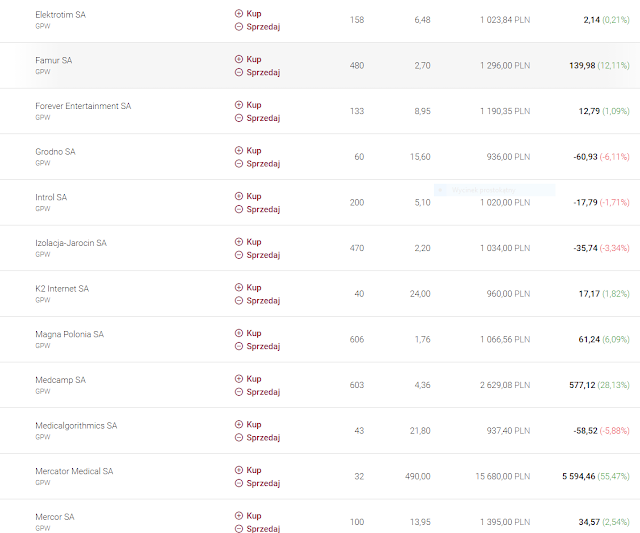Click Kup link for Introl SA
640x533 pixels.
(253, 197)
